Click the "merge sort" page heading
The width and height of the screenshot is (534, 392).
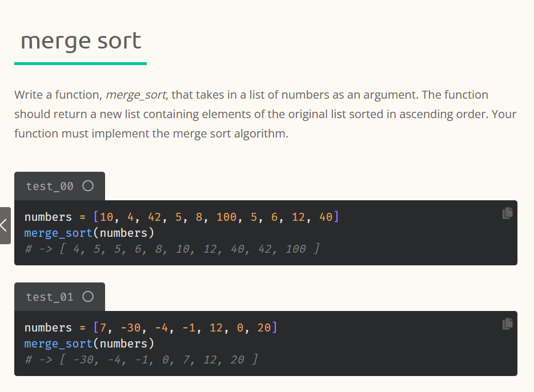81,41
